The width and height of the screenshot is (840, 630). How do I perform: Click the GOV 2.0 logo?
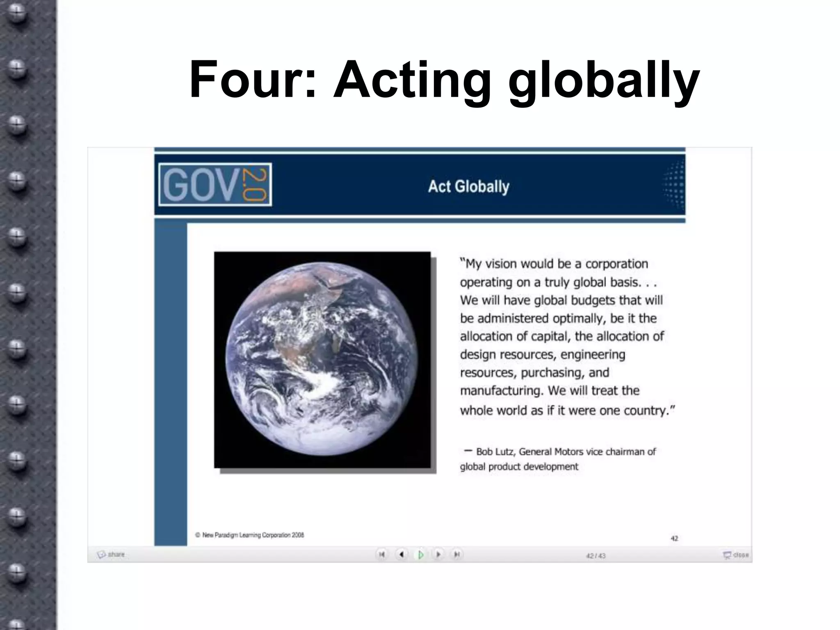(x=215, y=185)
